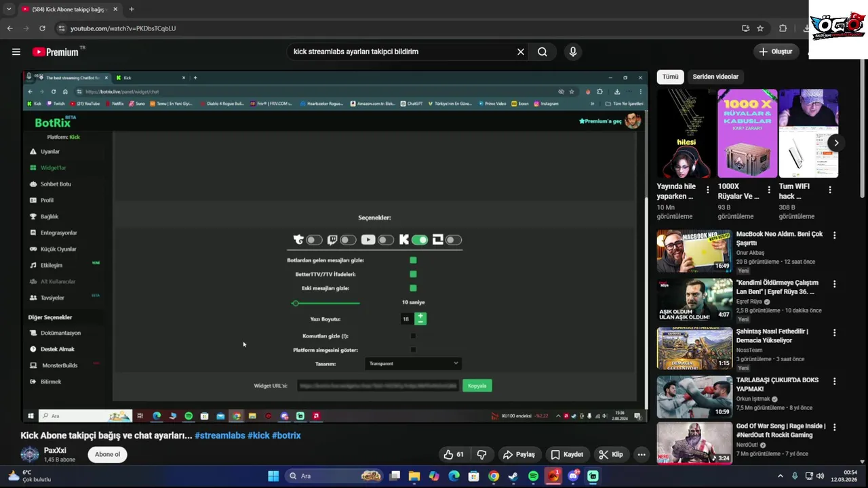
Task: Open the browser extensions puzzle icon
Action: click(x=783, y=28)
